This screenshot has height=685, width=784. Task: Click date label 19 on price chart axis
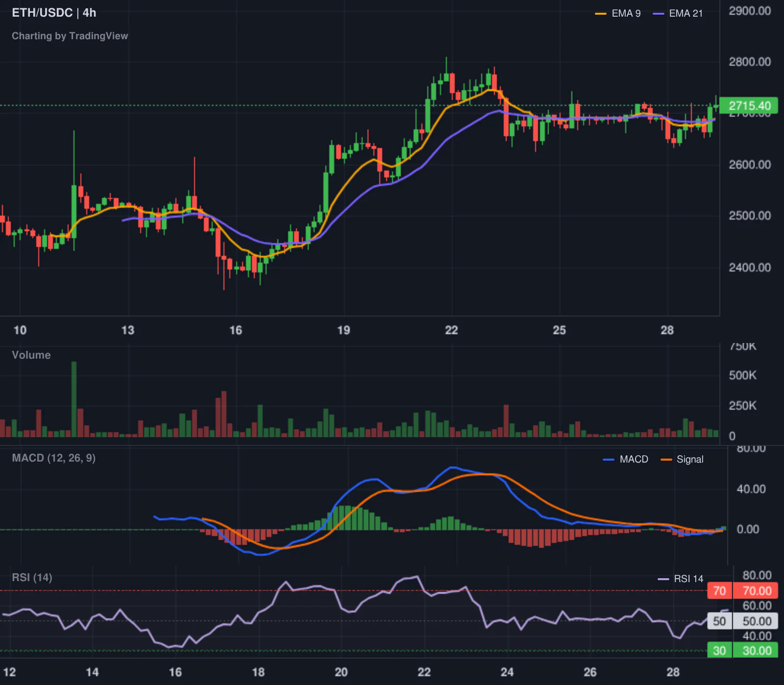coord(344,330)
